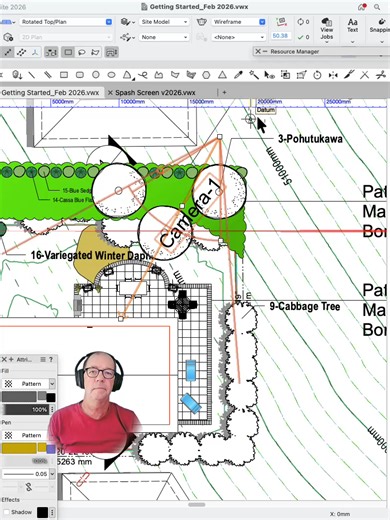The width and height of the screenshot is (390, 520).
Task: Open the Attributes palette menu icon
Action: click(x=43, y=359)
